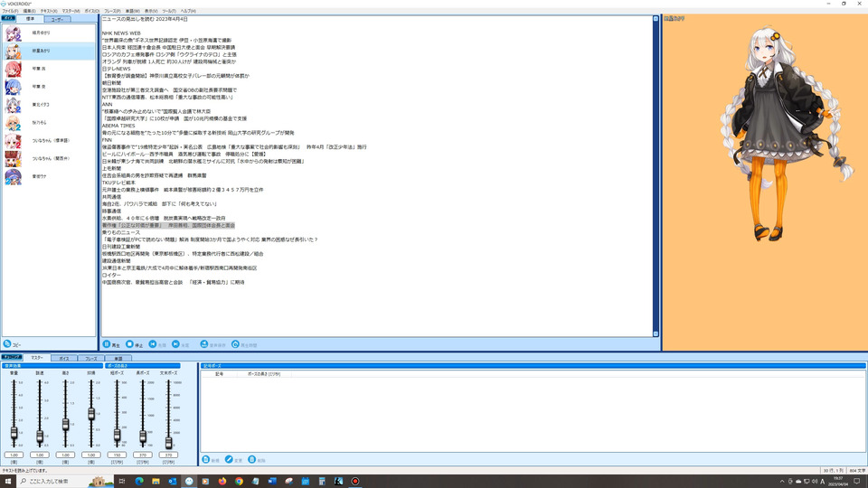Click the 抑揚 intonation slider handle

click(91, 413)
